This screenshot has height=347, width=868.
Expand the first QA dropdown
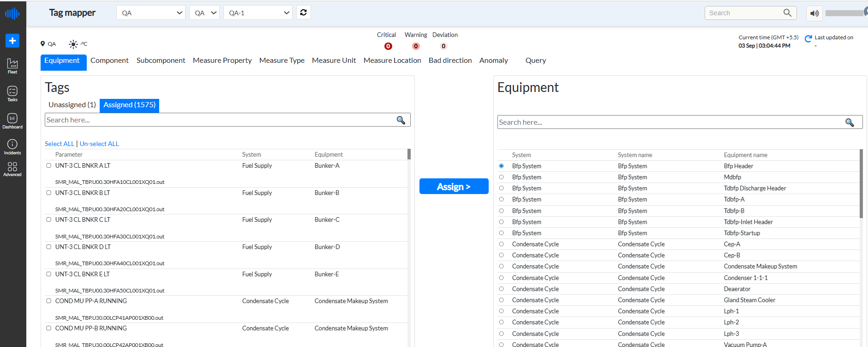pos(151,13)
